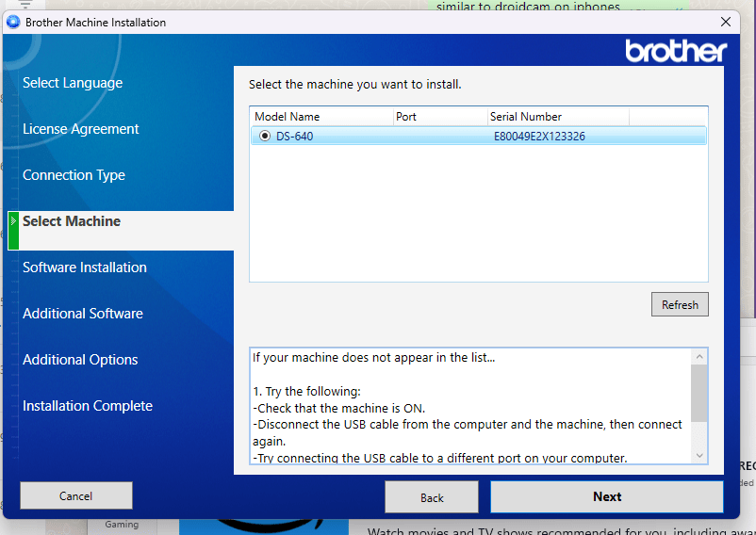Click the DS-640 model name text
This screenshot has height=535, width=756.
coord(295,137)
